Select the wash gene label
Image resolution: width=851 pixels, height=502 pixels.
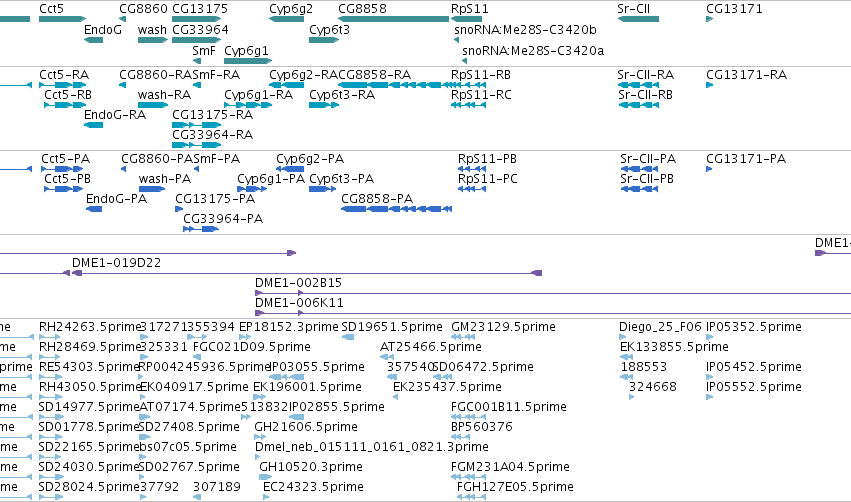pyautogui.click(x=152, y=30)
